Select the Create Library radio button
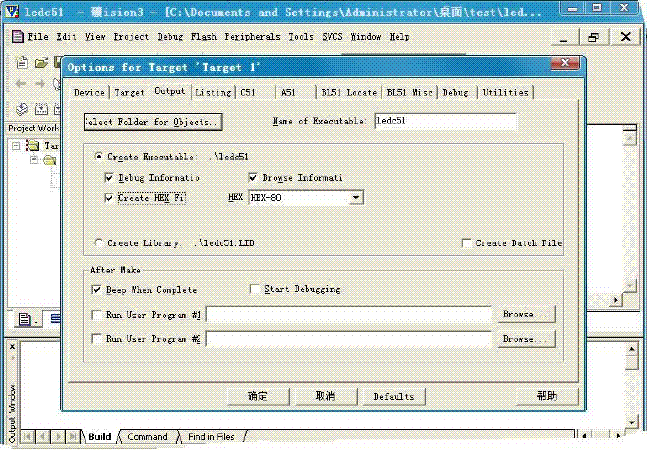 click(98, 243)
